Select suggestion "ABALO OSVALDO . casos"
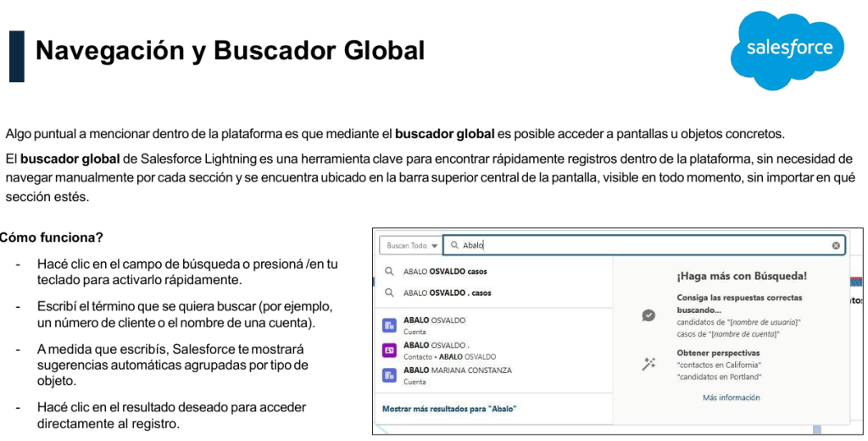 pyautogui.click(x=448, y=293)
